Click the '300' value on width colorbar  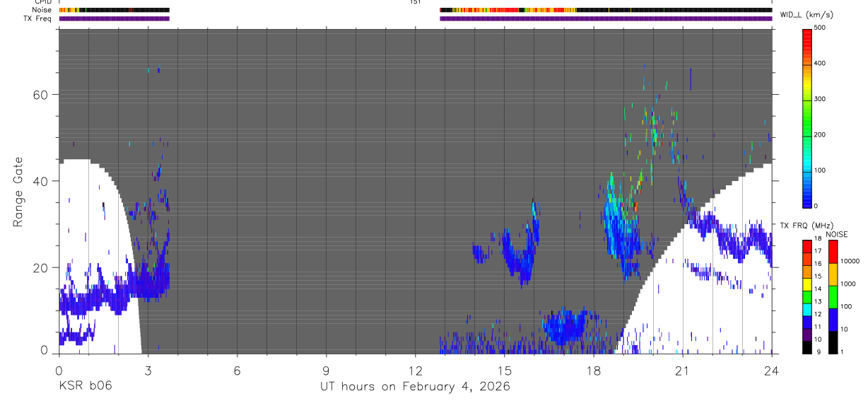(820, 99)
